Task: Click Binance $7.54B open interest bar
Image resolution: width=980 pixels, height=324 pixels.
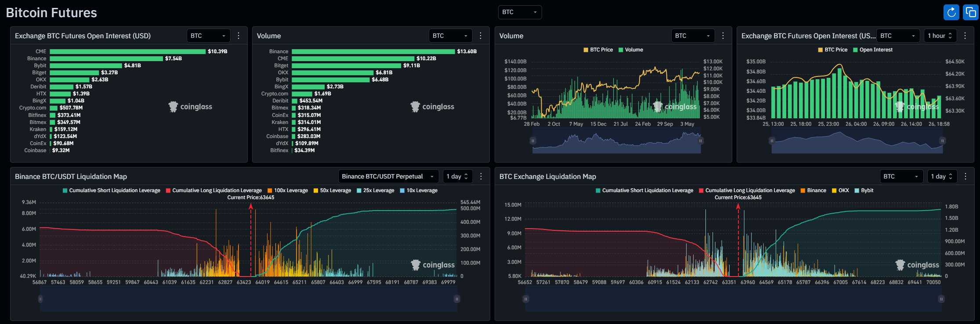Action: pos(106,58)
